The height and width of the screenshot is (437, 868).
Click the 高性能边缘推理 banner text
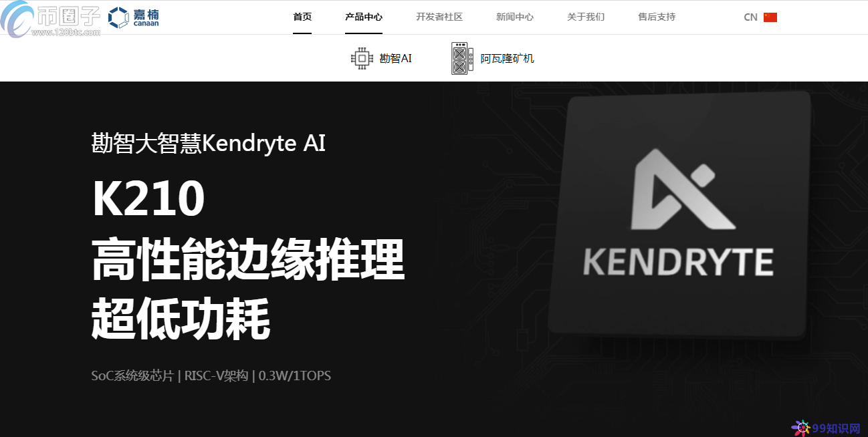tap(248, 261)
